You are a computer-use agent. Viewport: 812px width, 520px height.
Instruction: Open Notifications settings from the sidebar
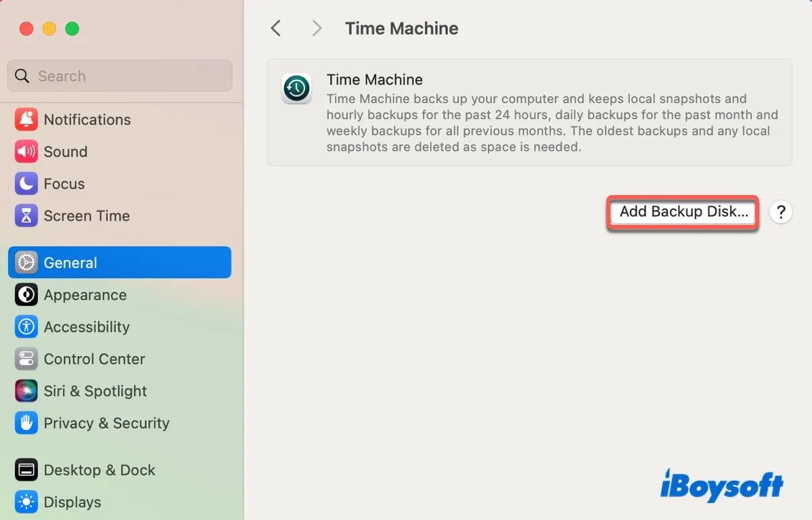point(87,119)
